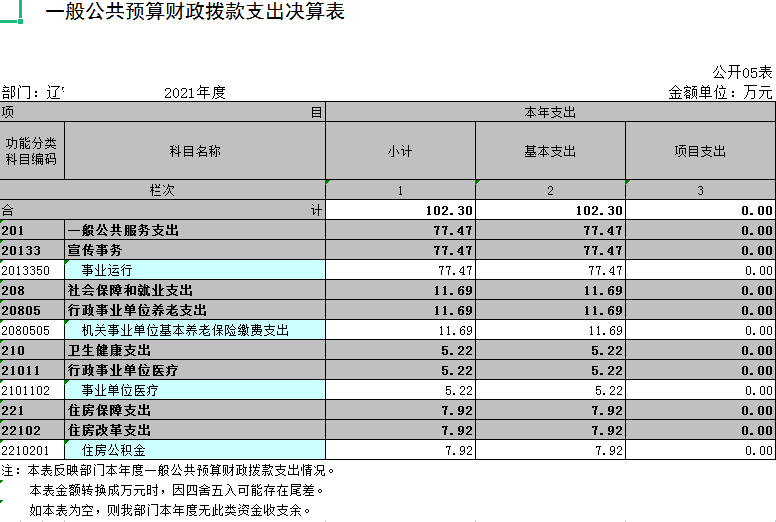Click the 行政事业单位养老支出 cell
The height and width of the screenshot is (522, 776).
point(195,310)
